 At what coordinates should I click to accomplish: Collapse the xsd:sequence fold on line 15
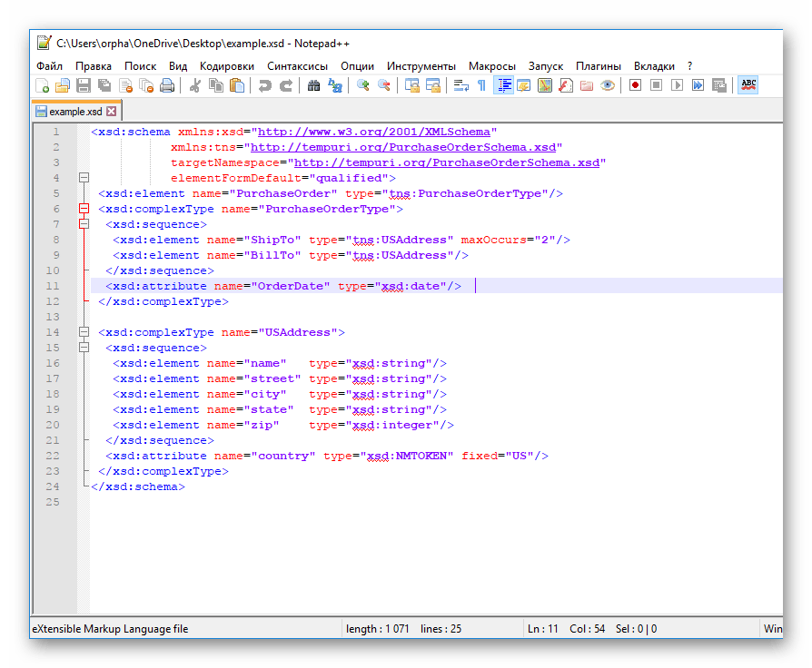tap(84, 348)
